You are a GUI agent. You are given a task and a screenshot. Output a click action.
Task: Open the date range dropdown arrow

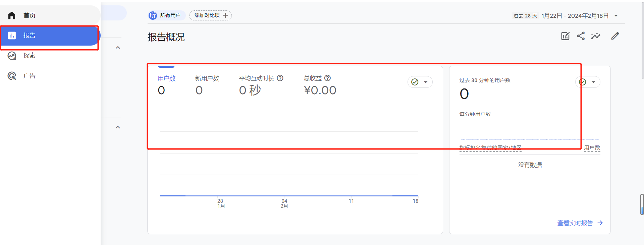click(616, 16)
